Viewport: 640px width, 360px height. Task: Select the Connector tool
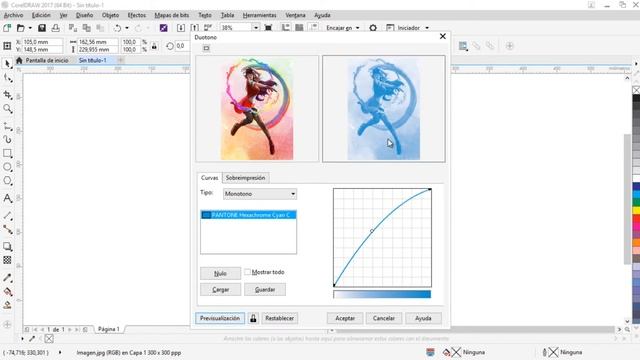7,229
